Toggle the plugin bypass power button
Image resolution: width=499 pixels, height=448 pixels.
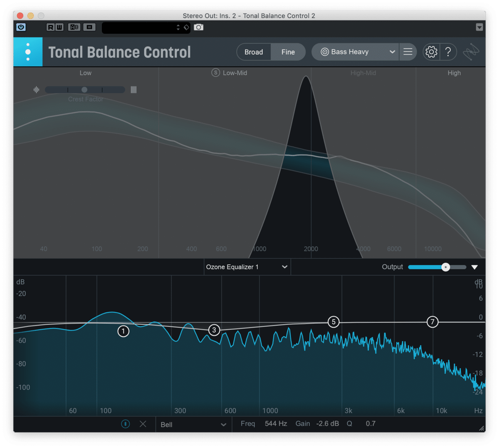[21, 27]
